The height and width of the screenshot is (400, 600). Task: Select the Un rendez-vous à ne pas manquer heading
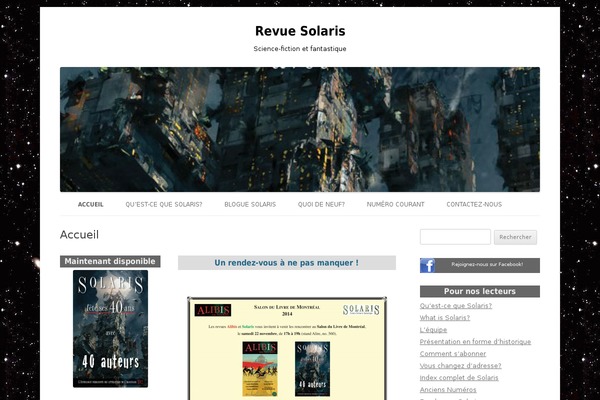tap(287, 263)
